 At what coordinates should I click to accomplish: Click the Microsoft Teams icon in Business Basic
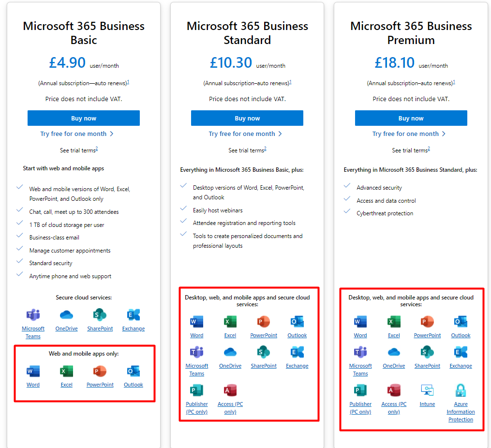[x=33, y=314]
